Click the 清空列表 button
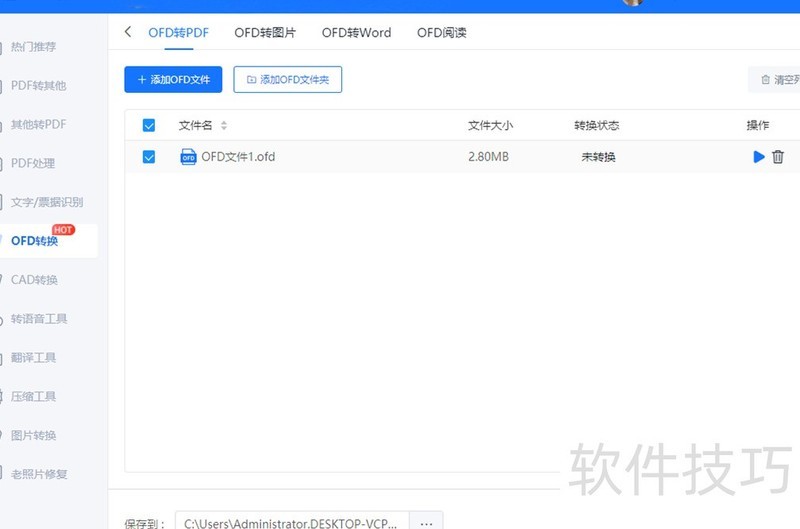This screenshot has width=800, height=529. [776, 80]
